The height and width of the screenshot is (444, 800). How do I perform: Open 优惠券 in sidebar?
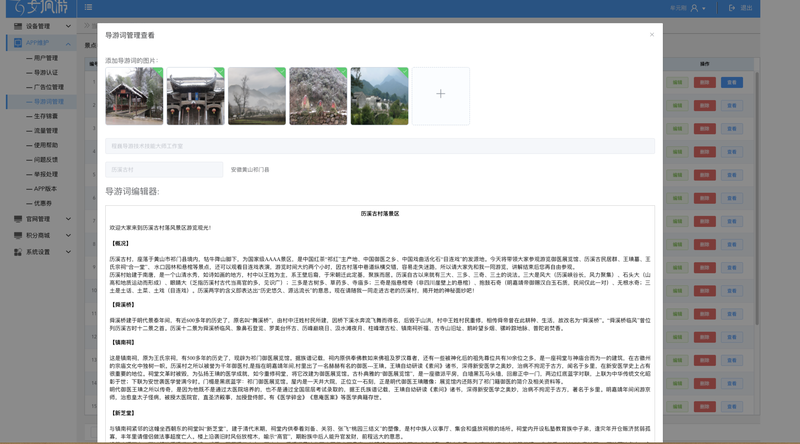(42, 203)
